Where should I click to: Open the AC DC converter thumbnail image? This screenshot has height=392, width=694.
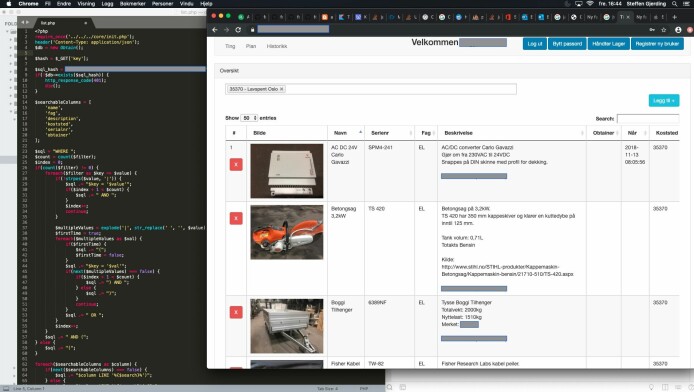(287, 171)
